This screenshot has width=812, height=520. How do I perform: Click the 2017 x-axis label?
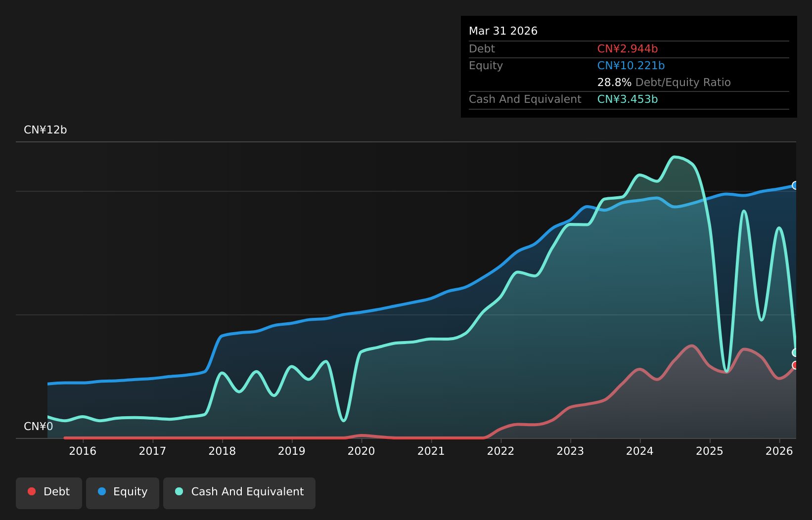pyautogui.click(x=152, y=451)
